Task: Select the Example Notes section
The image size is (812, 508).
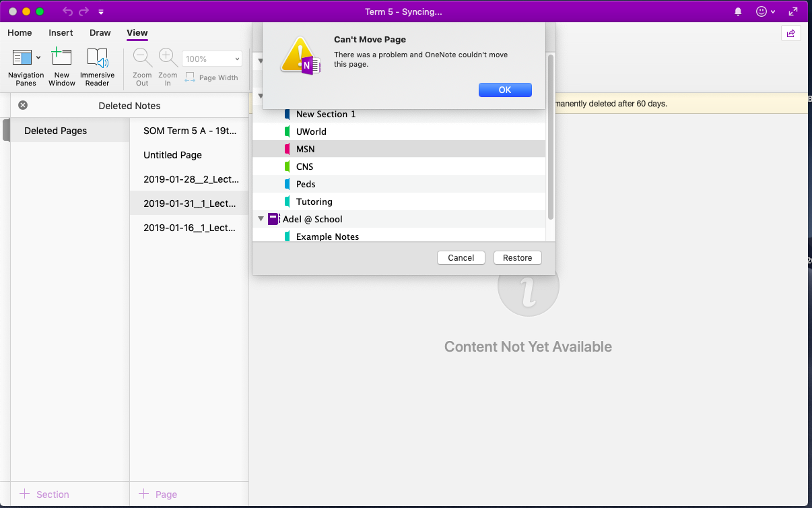Action: pyautogui.click(x=399, y=236)
